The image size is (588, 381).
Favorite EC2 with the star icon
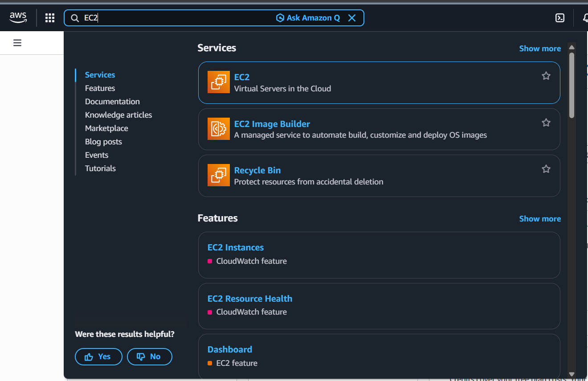click(546, 76)
